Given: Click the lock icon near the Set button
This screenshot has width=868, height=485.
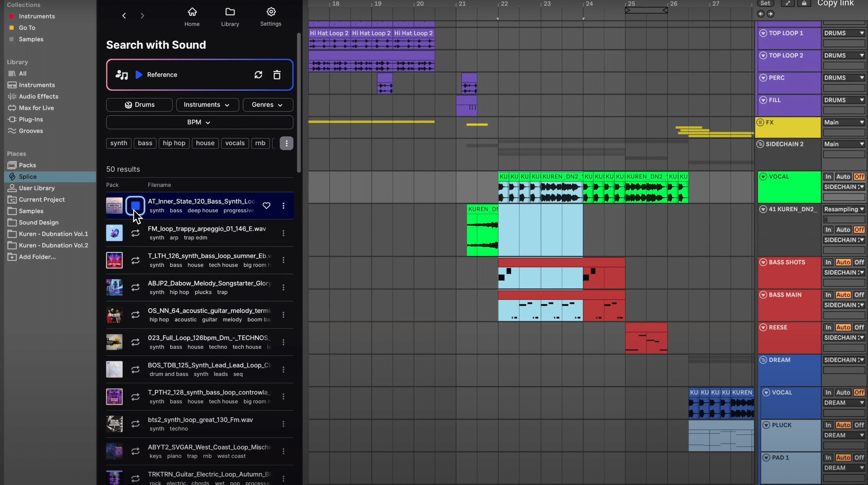Looking at the screenshot, I should click(x=804, y=4).
